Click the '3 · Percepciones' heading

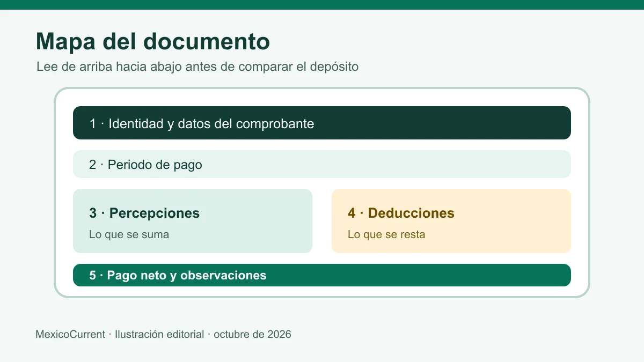tap(144, 213)
